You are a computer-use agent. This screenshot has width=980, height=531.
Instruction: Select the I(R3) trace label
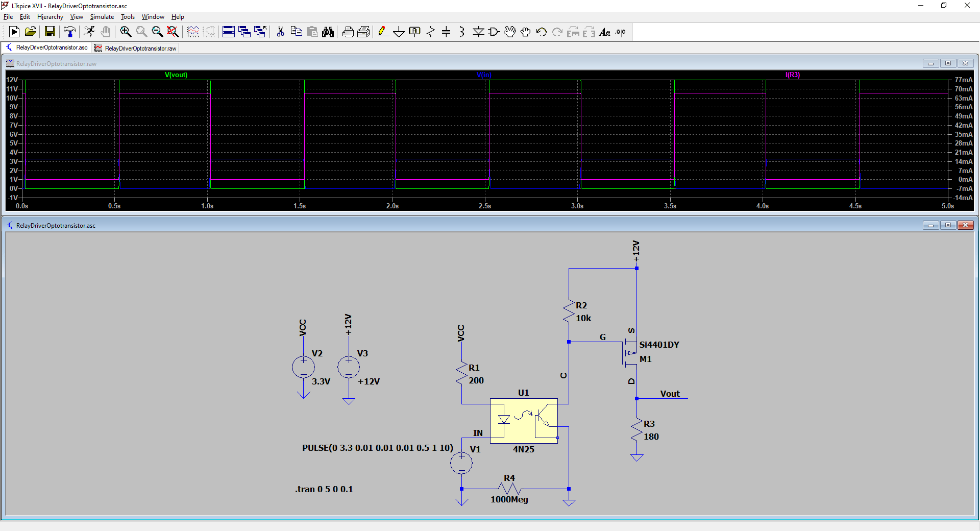tap(792, 75)
